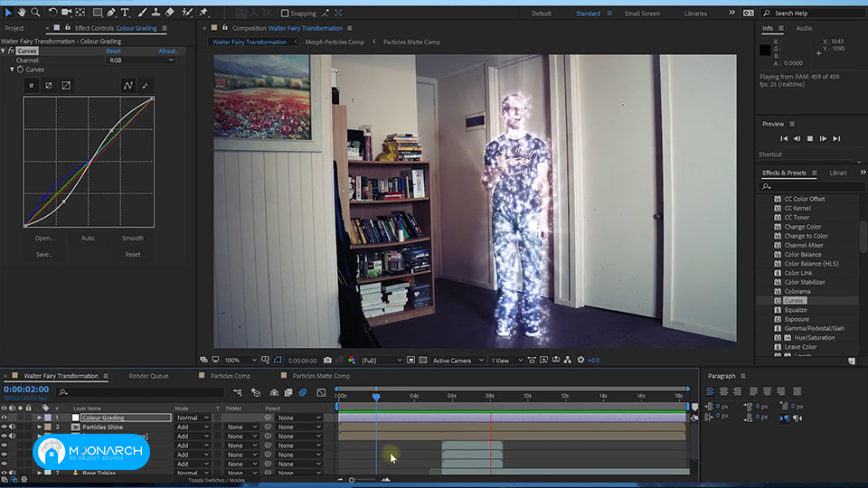The image size is (868, 488).
Task: Click the Search Help field
Action: click(814, 14)
